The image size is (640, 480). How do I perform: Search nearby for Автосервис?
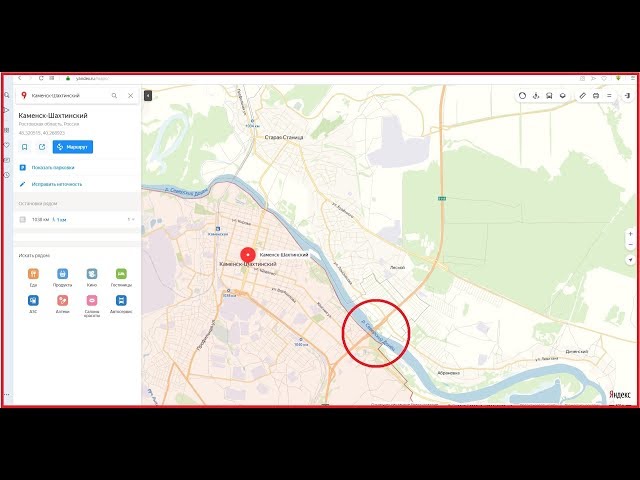coord(121,304)
